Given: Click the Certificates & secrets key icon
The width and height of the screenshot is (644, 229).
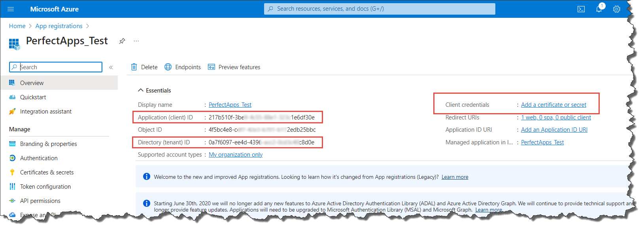Looking at the screenshot, I should coord(12,172).
